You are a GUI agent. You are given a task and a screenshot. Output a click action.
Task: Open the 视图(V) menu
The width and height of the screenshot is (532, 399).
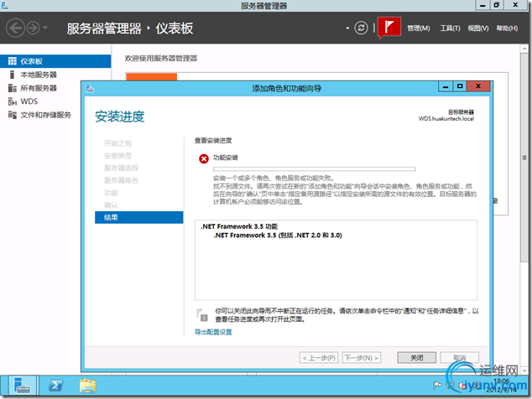pyautogui.click(x=478, y=28)
